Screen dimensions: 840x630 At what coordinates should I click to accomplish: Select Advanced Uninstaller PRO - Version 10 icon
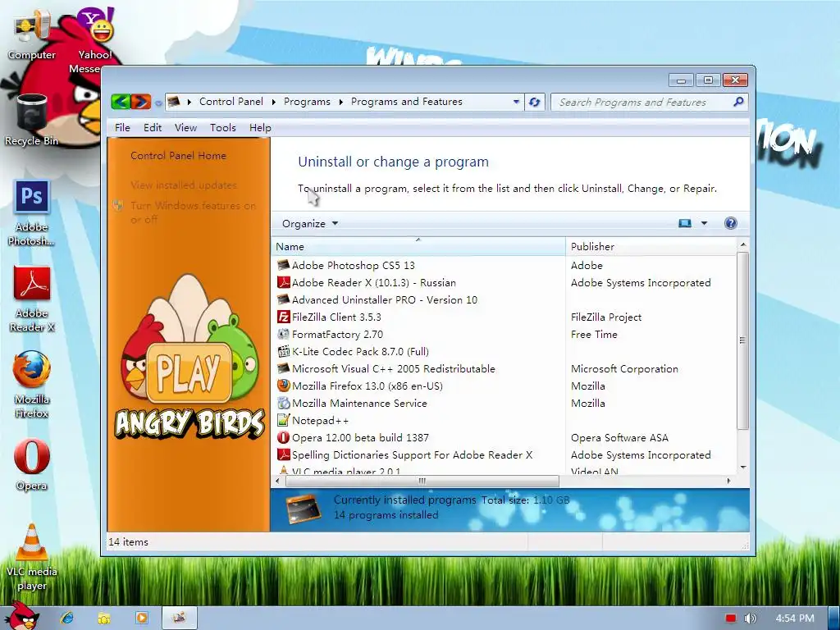[283, 299]
